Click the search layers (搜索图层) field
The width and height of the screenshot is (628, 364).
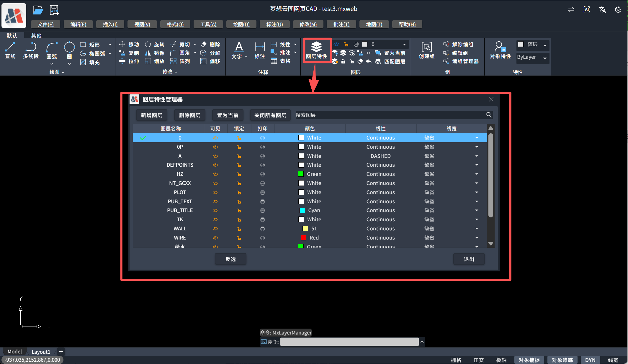pyautogui.click(x=390, y=115)
